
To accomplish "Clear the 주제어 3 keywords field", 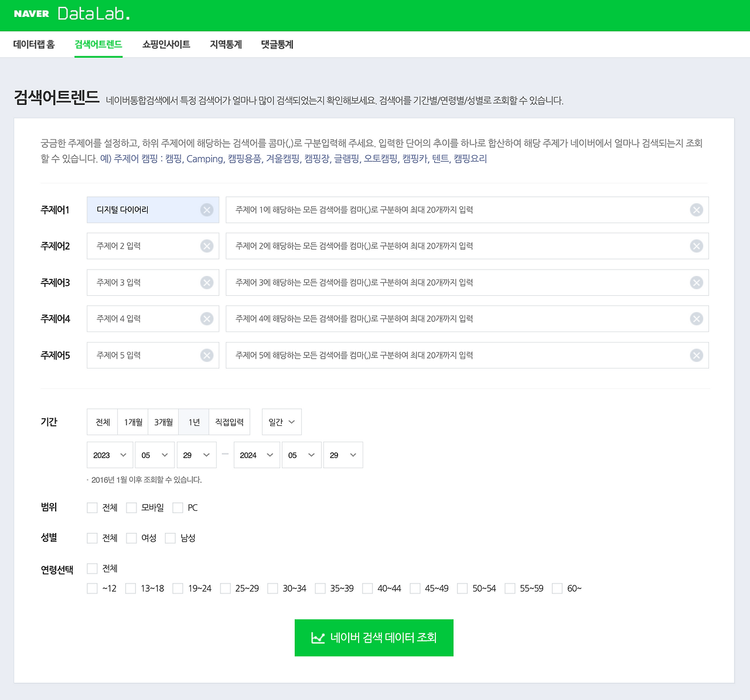I will [x=696, y=282].
